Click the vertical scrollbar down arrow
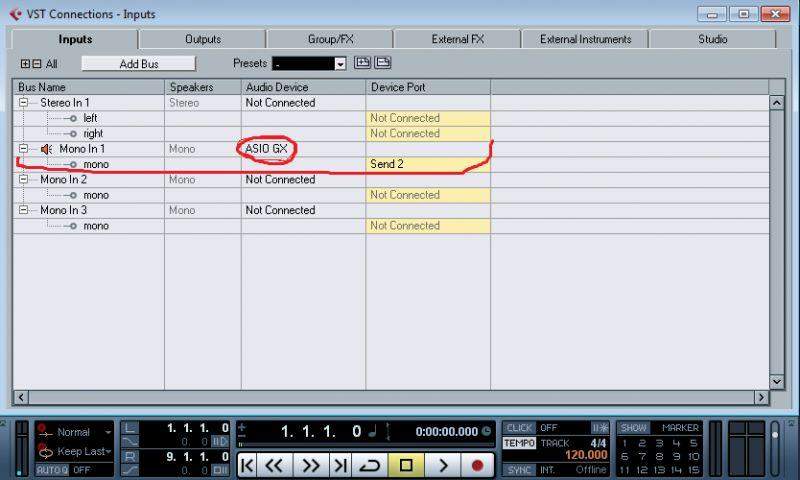Viewport: 800px width, 480px height. (x=777, y=382)
